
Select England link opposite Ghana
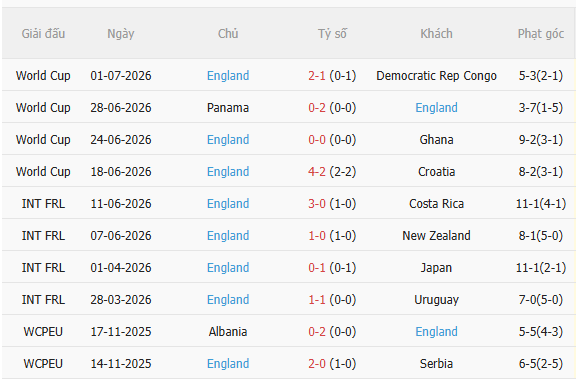tap(228, 140)
